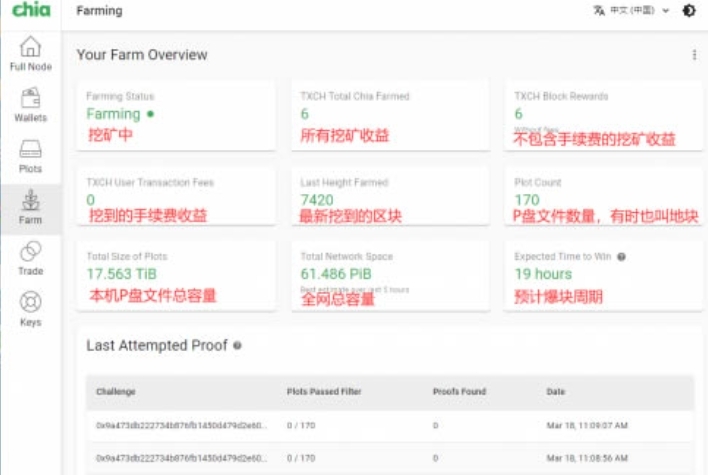Go to the Wallets section
This screenshot has width=708, height=475.
click(x=30, y=104)
